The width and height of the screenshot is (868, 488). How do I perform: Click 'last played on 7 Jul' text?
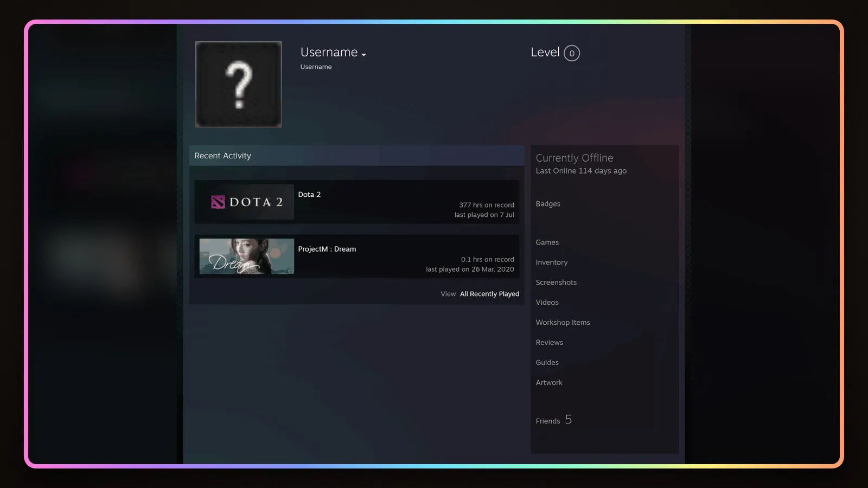click(484, 215)
